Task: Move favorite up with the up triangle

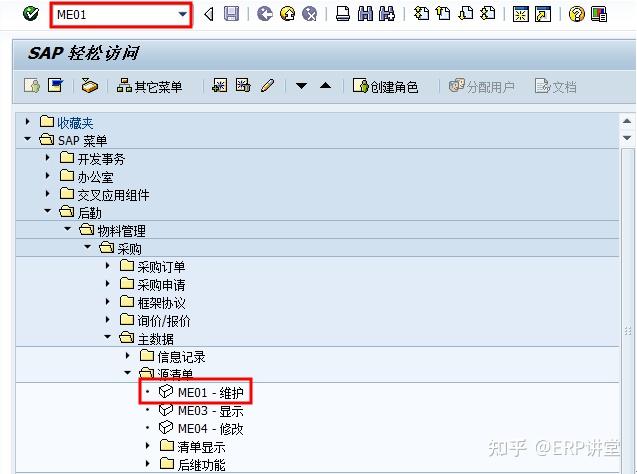Action: pos(325,85)
